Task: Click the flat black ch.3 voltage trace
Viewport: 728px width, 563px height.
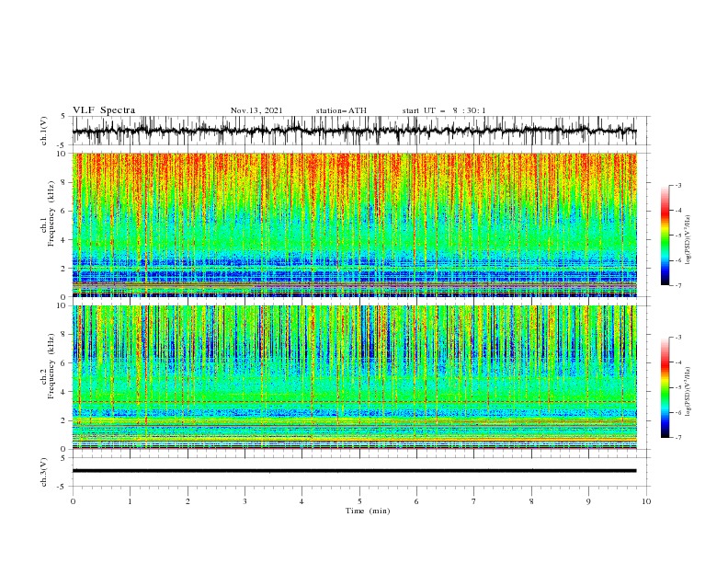Action: (354, 471)
